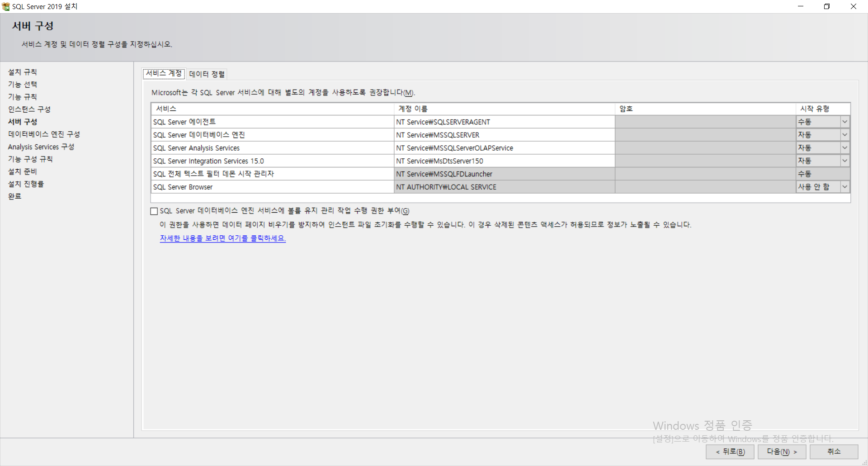Select account name NT Service\MSSQLServerOLAPService cell
The width and height of the screenshot is (868, 466).
click(504, 148)
